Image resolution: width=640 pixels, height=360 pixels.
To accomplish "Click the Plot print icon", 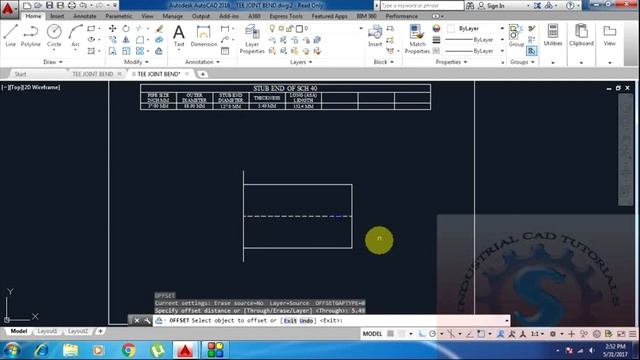I will tap(71, 6).
